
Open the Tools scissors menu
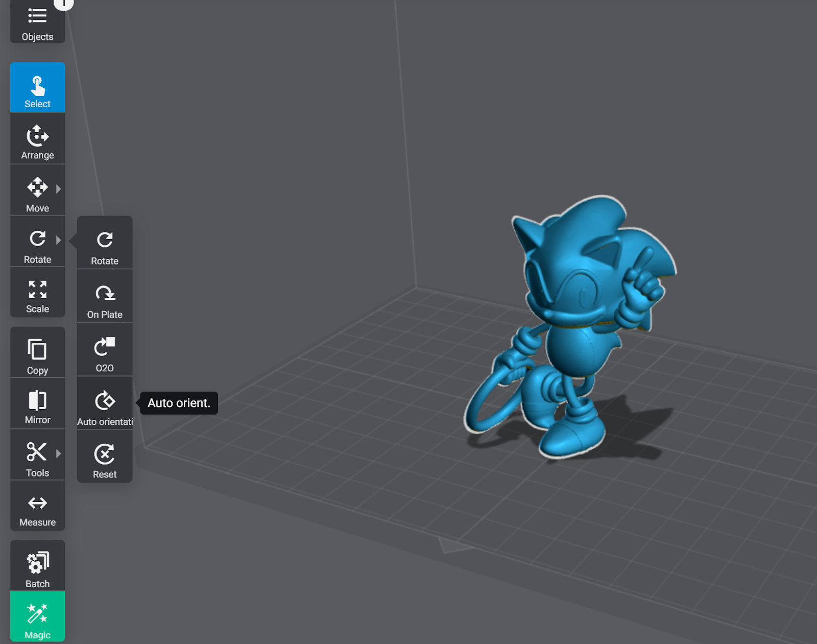37,455
